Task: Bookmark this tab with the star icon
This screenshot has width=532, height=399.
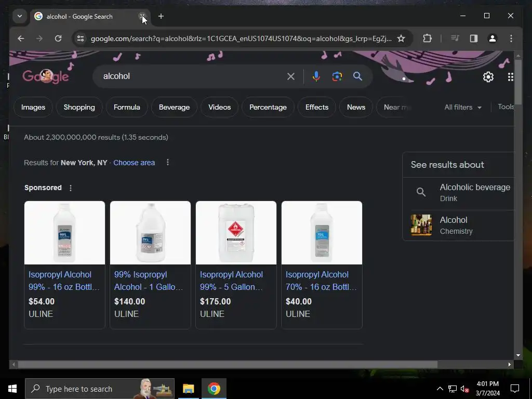Action: [x=401, y=38]
